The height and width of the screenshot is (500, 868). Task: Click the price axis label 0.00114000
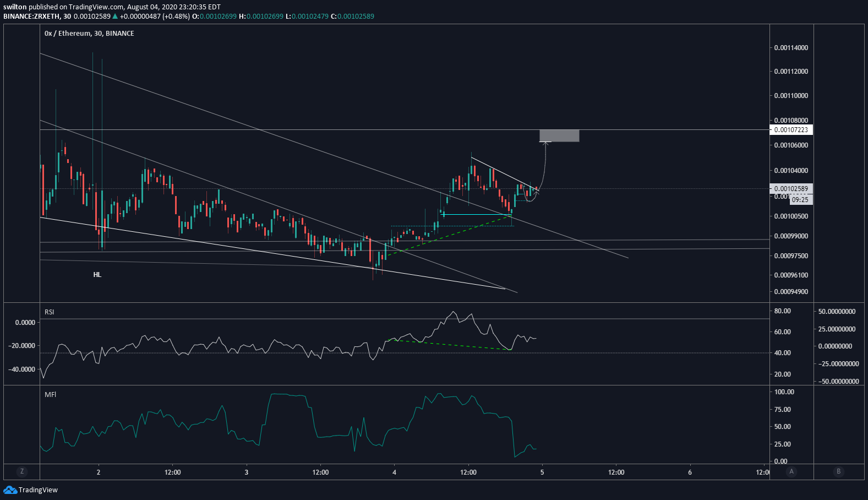(x=791, y=48)
